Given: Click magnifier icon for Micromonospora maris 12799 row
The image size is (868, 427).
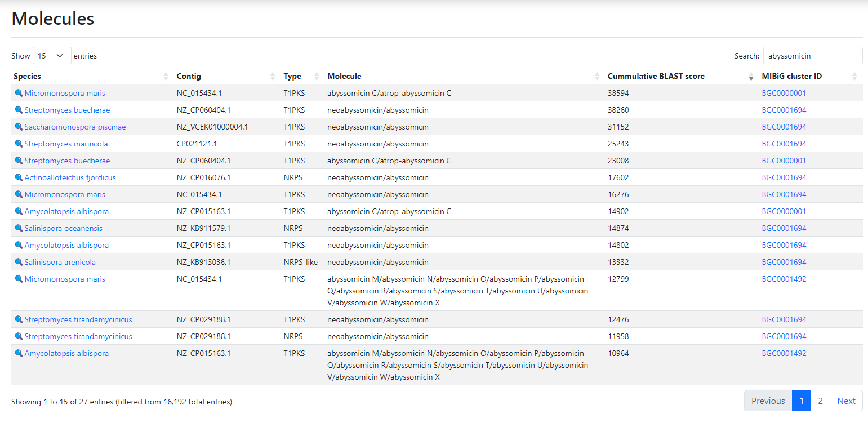Looking at the screenshot, I should click(19, 279).
